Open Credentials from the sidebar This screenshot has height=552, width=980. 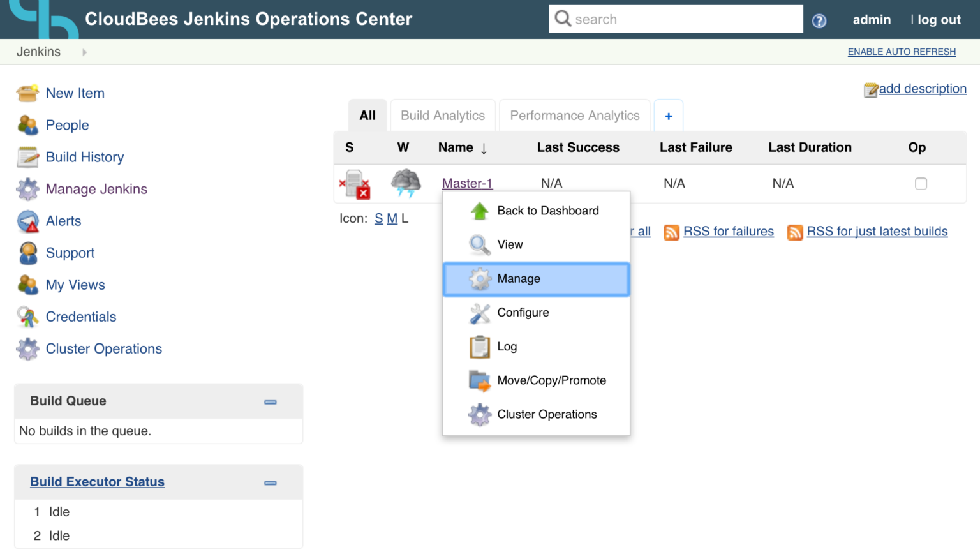click(80, 317)
